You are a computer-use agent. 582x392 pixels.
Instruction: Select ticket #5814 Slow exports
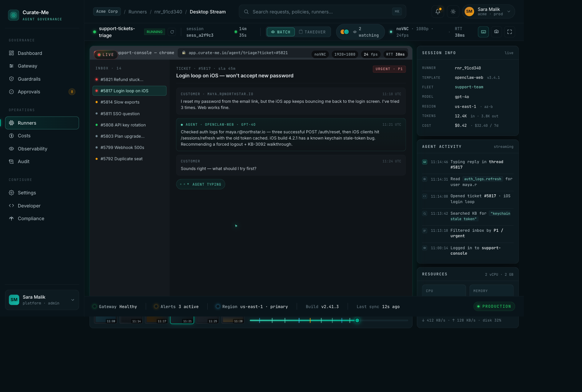[120, 102]
